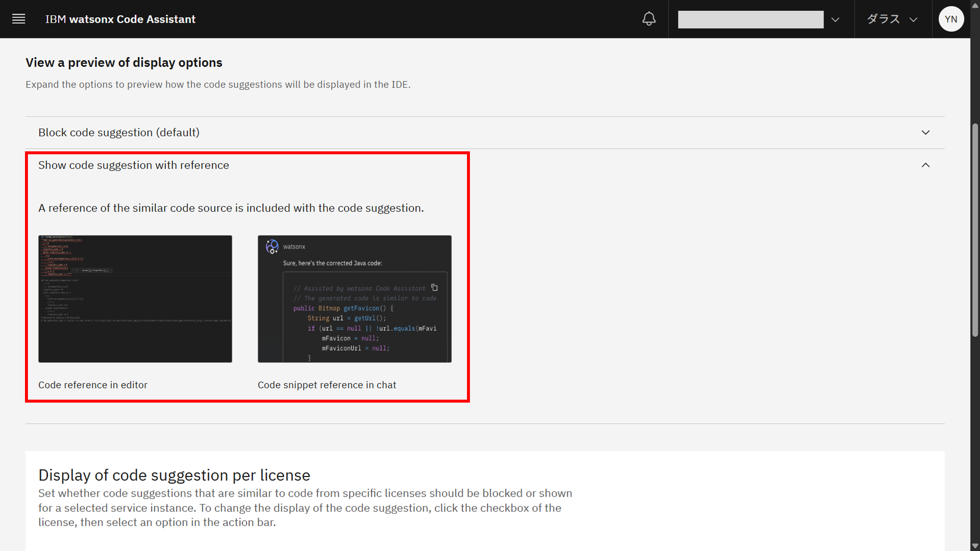
Task: Click the Show code suggestion with reference title
Action: [x=133, y=165]
